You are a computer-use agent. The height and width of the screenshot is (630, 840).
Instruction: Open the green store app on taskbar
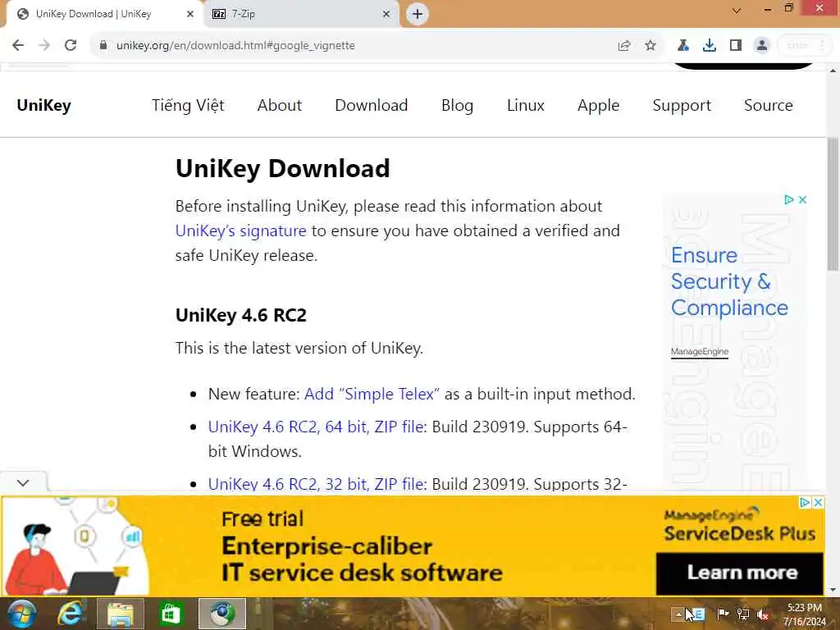(x=171, y=614)
